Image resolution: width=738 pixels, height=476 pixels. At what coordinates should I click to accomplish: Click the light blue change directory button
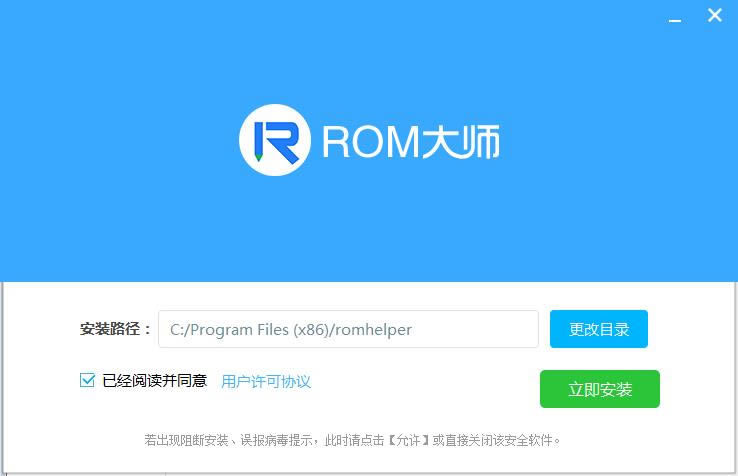point(599,329)
